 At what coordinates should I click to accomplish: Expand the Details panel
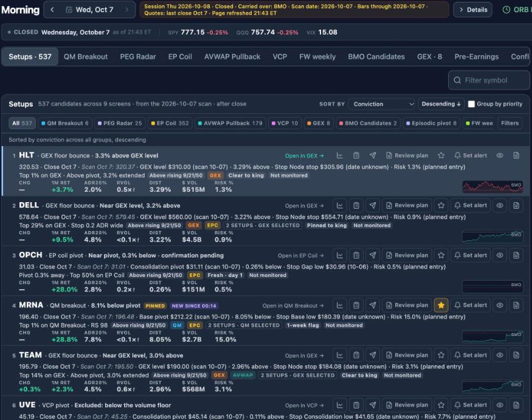[472, 10]
